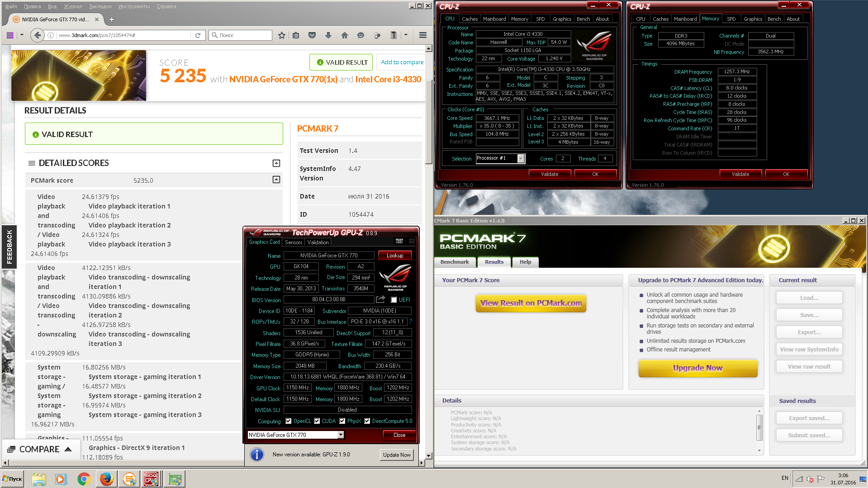
Task: Open the Инструменты menu in Firefox
Action: [x=134, y=6]
